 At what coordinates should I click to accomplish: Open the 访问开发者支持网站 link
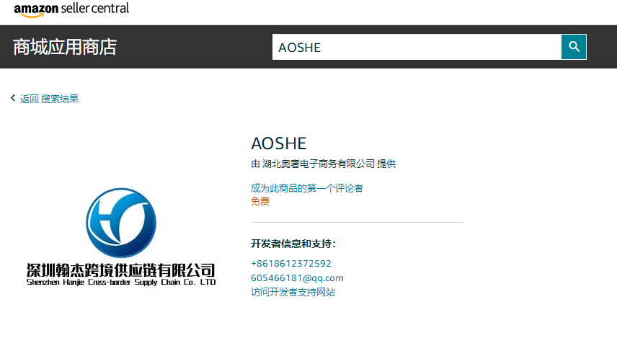tap(293, 292)
